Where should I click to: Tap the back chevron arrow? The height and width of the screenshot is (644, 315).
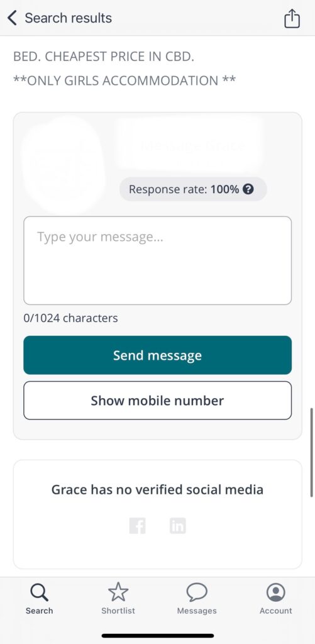click(x=12, y=18)
